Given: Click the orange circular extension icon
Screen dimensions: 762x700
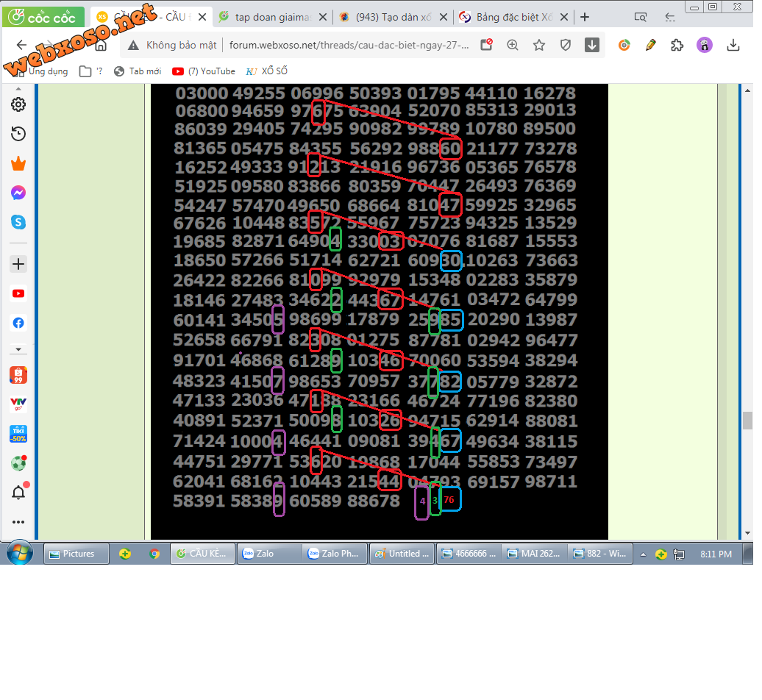Looking at the screenshot, I should (x=624, y=45).
